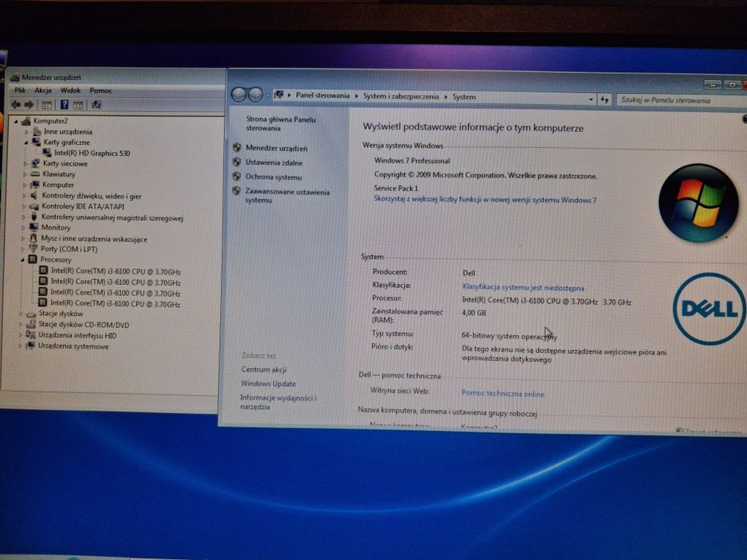The image size is (747, 560).
Task: Expand the Inne urządzenia node
Action: point(26,132)
